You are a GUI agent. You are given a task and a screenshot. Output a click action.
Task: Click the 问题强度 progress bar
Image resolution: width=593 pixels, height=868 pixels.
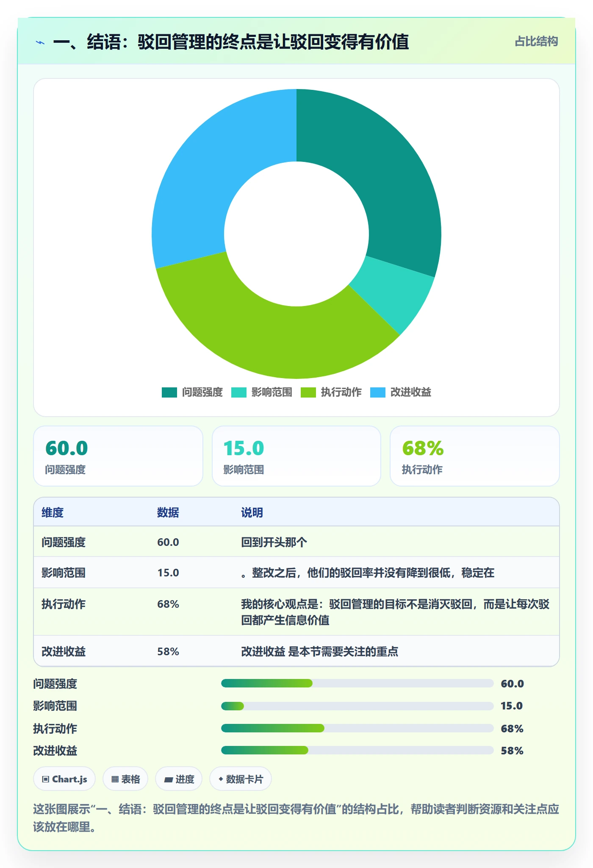357,683
